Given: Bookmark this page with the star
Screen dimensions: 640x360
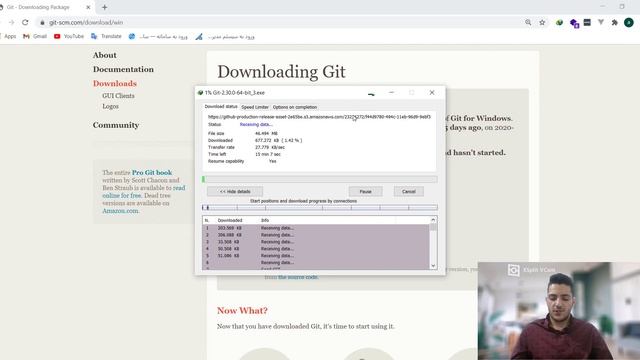Looking at the screenshot, I should (x=542, y=22).
